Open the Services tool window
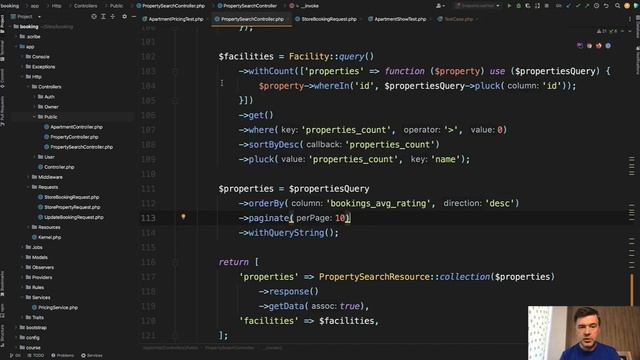 pyautogui.click(x=92, y=356)
